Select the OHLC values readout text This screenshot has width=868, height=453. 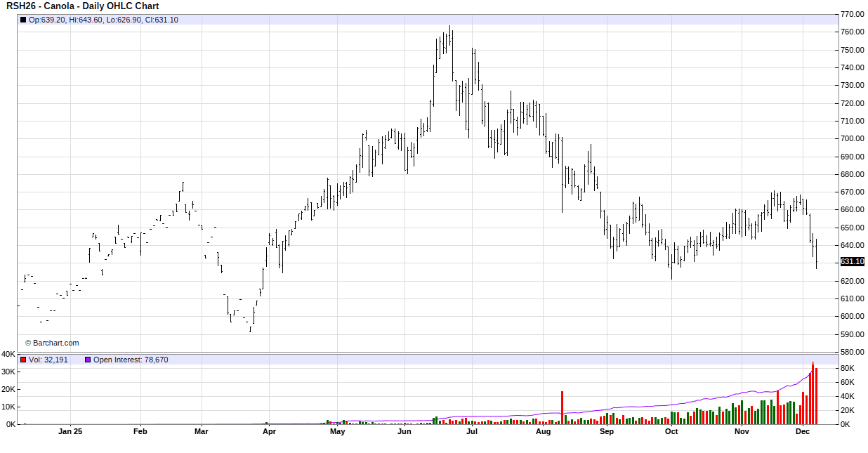coord(103,20)
